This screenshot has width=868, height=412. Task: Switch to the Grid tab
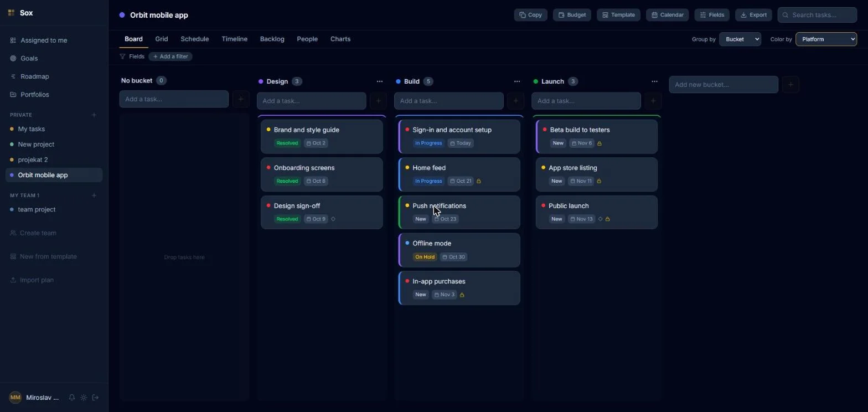[x=162, y=39]
